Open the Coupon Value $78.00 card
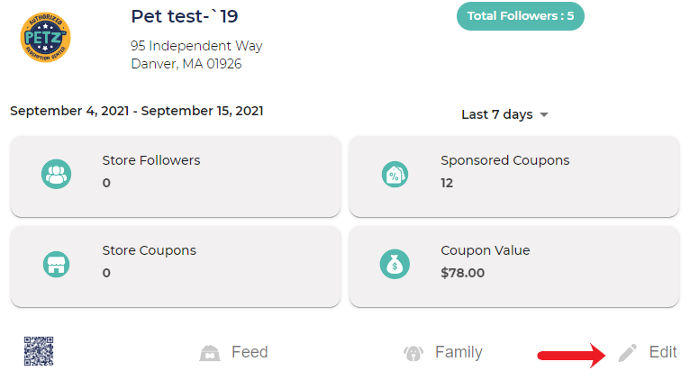Viewport: 690px width, 389px height. tap(514, 267)
